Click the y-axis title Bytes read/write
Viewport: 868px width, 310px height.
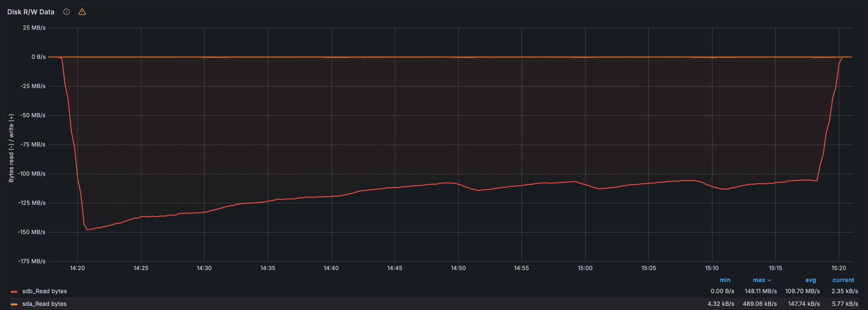[11, 148]
